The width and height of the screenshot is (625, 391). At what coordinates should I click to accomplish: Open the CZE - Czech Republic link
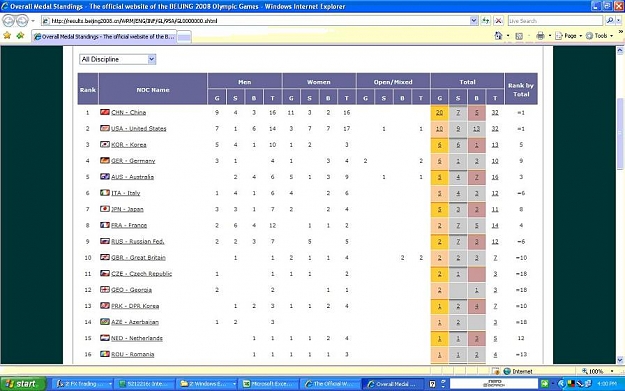[x=141, y=274]
